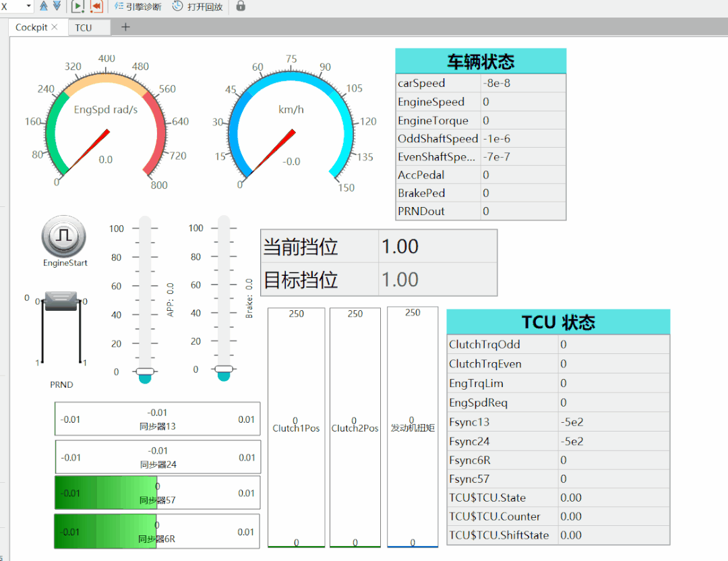Click 打开回放 open playback button
Screen dimensions: 728x561
(198, 7)
